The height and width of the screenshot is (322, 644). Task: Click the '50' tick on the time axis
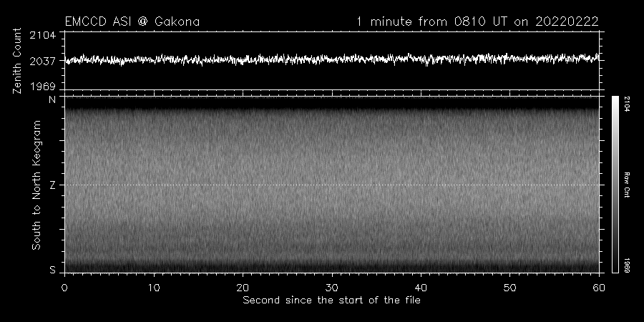tap(509, 288)
